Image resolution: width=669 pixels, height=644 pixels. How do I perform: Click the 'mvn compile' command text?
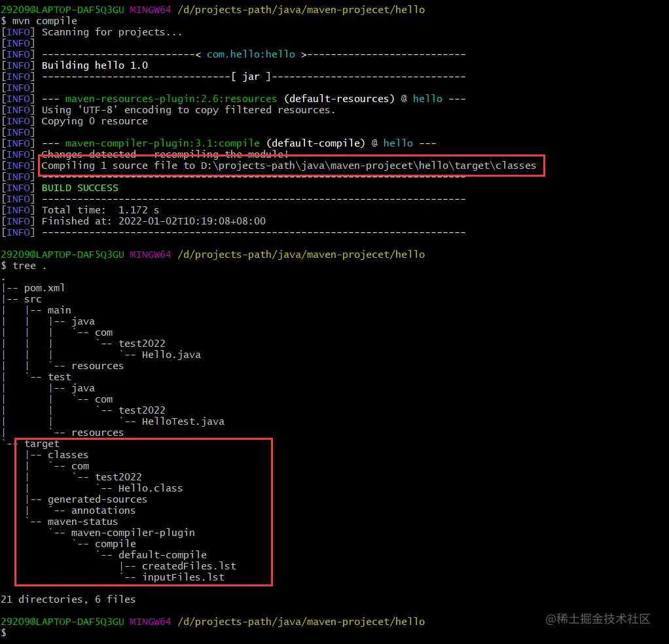point(45,21)
